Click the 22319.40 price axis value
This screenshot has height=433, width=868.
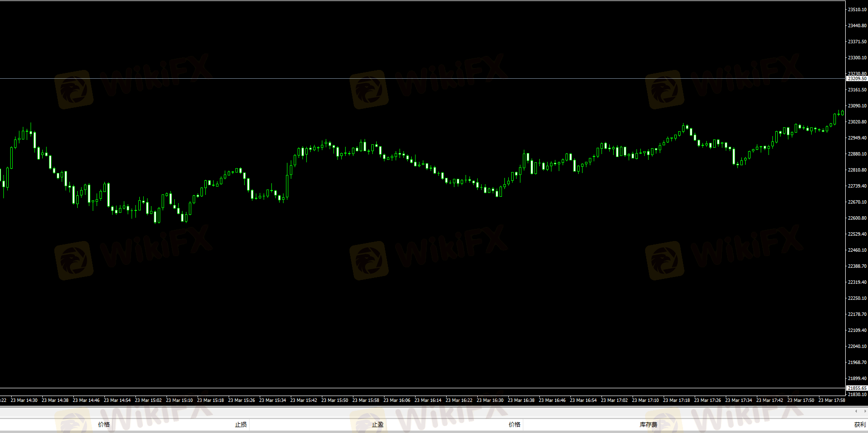pos(857,282)
